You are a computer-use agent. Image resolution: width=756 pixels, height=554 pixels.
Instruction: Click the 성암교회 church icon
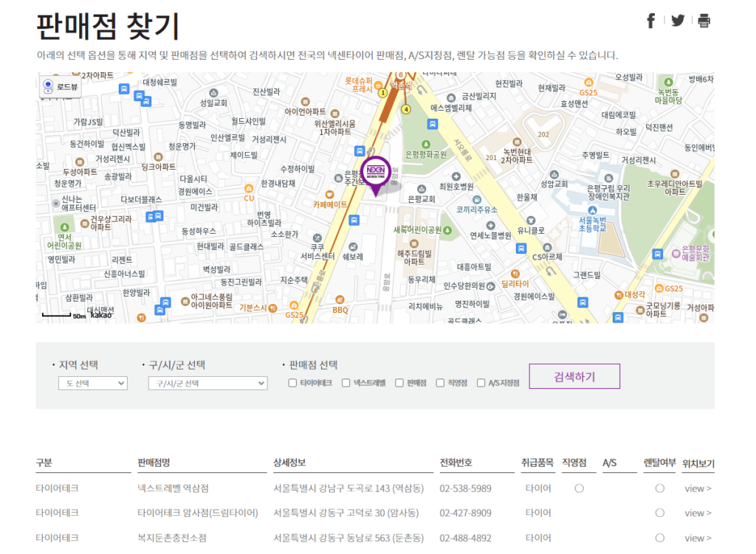coord(554,174)
